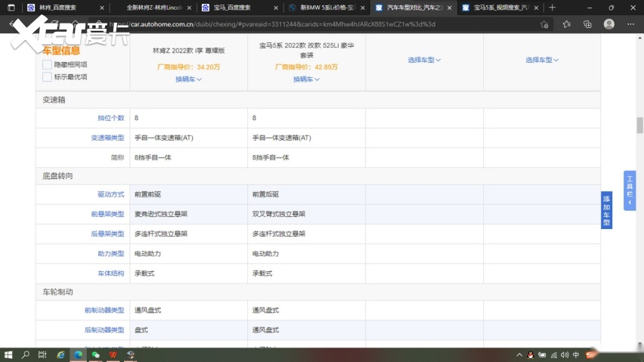644x362 pixels.
Task: Click the 前制动器类型 parameter link
Action: pos(104,311)
